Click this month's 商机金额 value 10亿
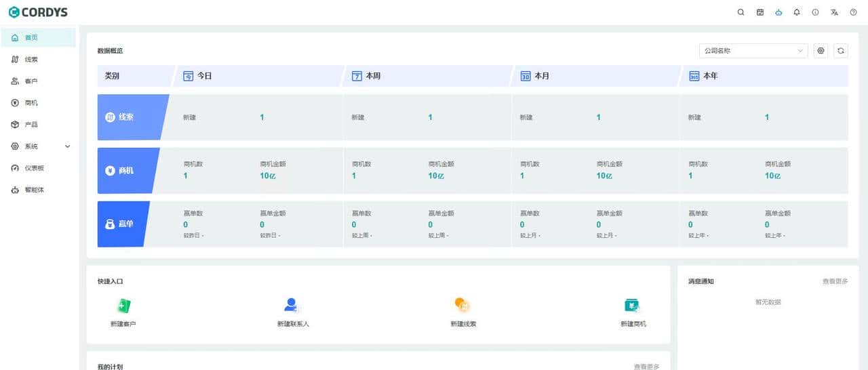This screenshot has width=868, height=370. coord(604,176)
